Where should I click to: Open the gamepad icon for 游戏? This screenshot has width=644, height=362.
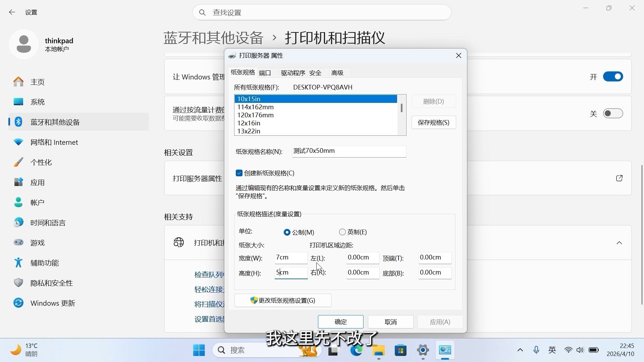18,243
